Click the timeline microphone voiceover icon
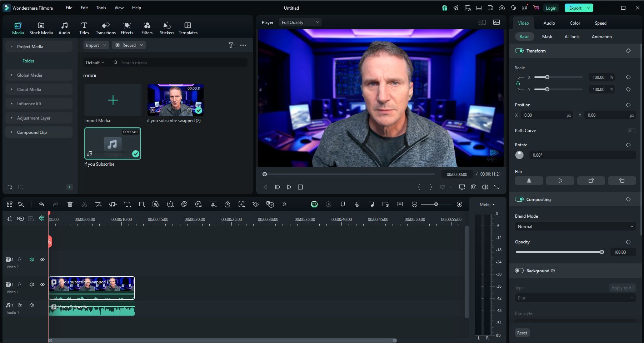Viewport: 644px width, 343px height. point(357,204)
